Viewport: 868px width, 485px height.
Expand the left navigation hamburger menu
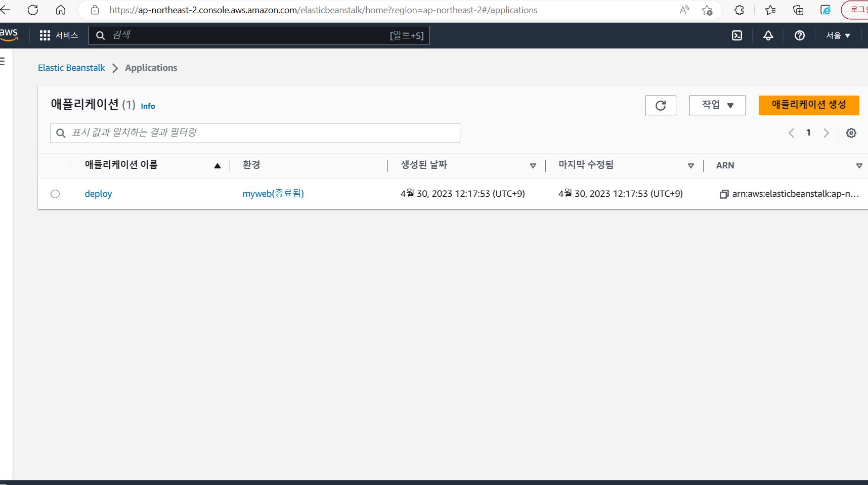click(x=3, y=61)
